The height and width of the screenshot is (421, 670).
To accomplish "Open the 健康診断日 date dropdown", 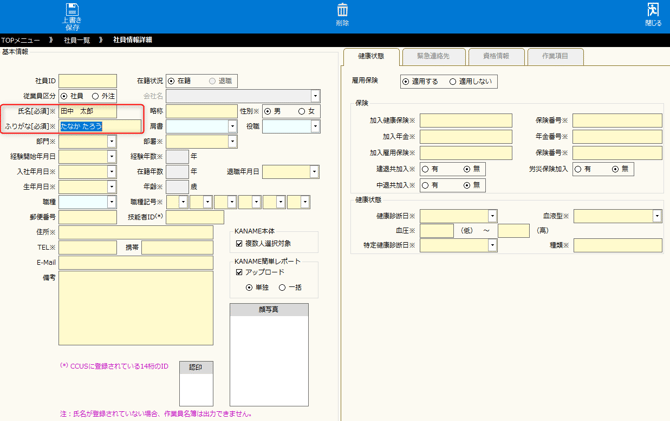I will (x=492, y=216).
